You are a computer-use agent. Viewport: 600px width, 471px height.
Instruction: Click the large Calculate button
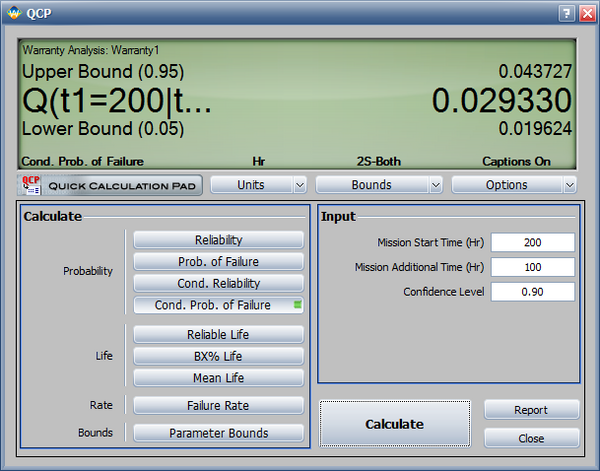pos(395,424)
